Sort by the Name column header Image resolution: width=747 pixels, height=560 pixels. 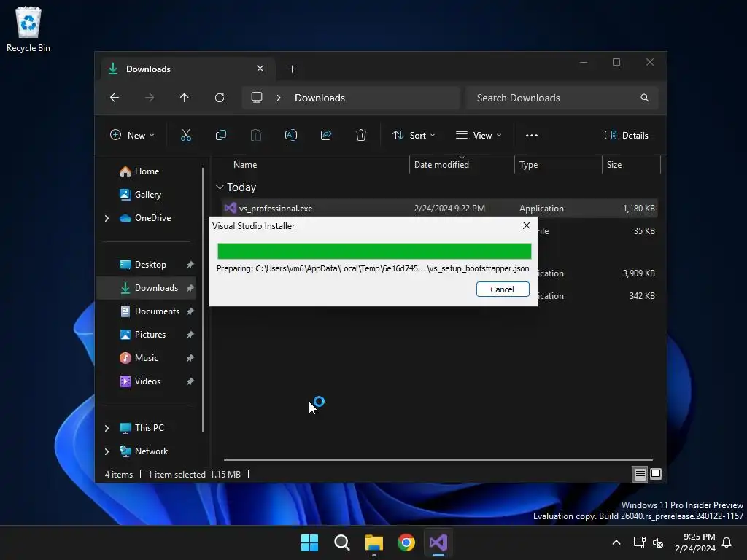(245, 165)
